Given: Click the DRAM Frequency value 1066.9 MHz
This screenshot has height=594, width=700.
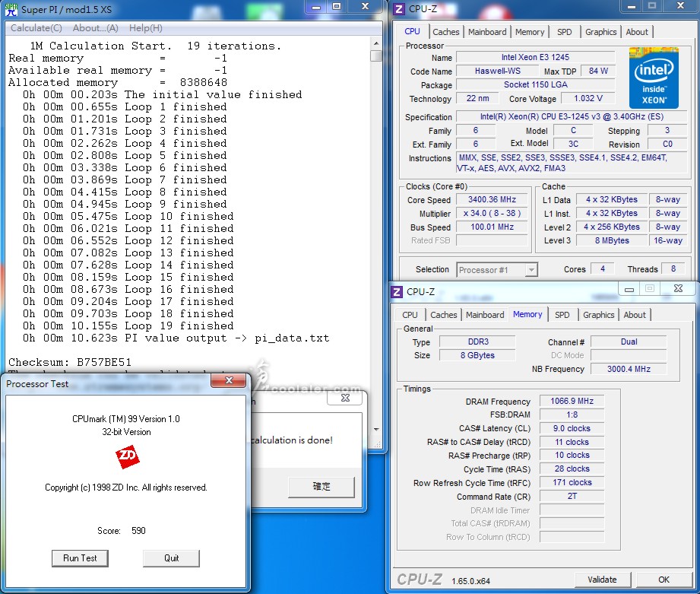Looking at the screenshot, I should coord(572,401).
